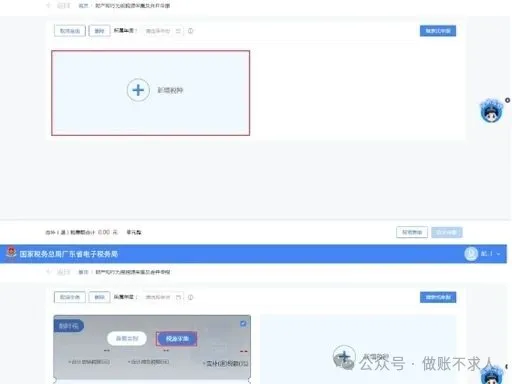Click the 0.00 total amount in footer bar
Viewport: 512px width, 384px height.
(x=104, y=232)
